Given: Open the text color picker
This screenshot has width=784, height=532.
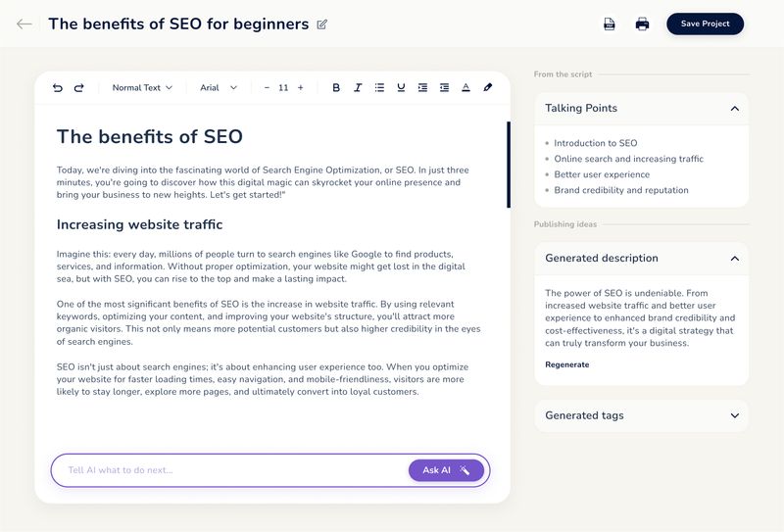Looking at the screenshot, I should (465, 88).
